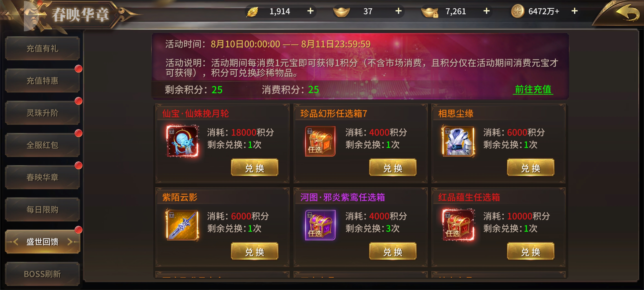Viewport: 644px width, 290px height.
Task: Open the BOSS刷新 sidebar tab
Action: pos(42,274)
